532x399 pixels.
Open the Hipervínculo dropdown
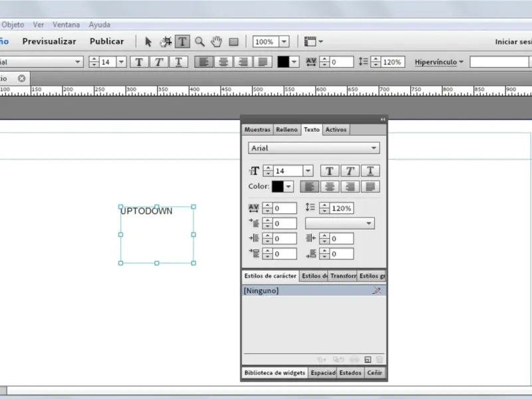point(439,62)
